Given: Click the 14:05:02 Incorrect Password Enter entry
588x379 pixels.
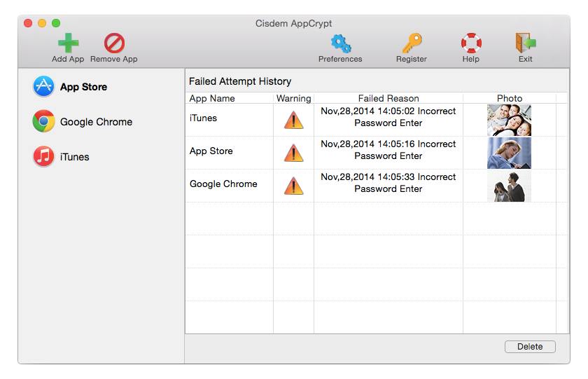Looking at the screenshot, I should point(388,117).
